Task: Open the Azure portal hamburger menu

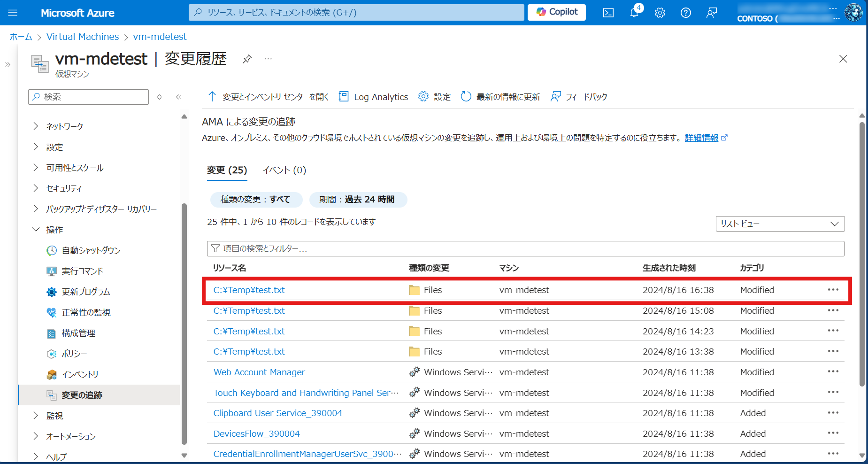Action: [x=13, y=13]
